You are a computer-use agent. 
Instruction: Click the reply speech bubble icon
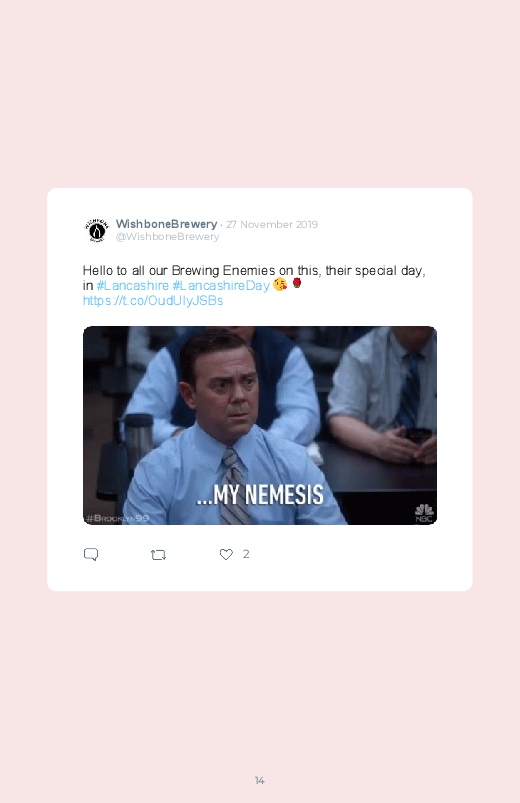[91, 555]
